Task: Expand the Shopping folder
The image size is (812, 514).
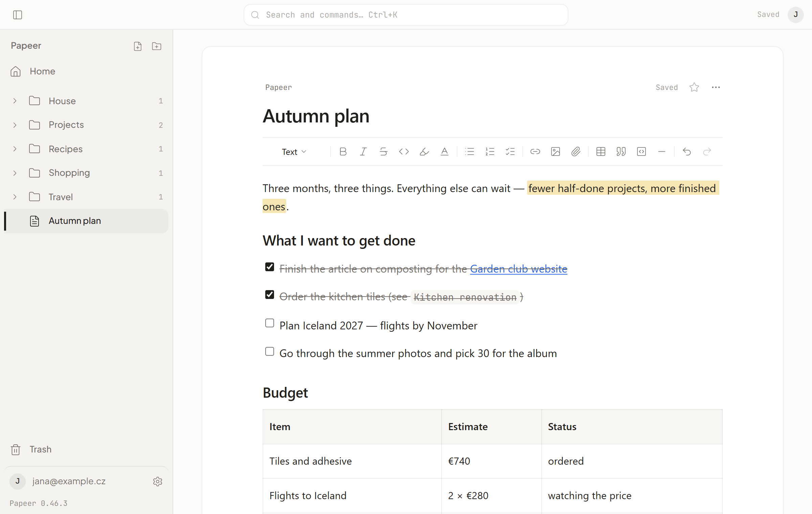Action: [x=15, y=173]
